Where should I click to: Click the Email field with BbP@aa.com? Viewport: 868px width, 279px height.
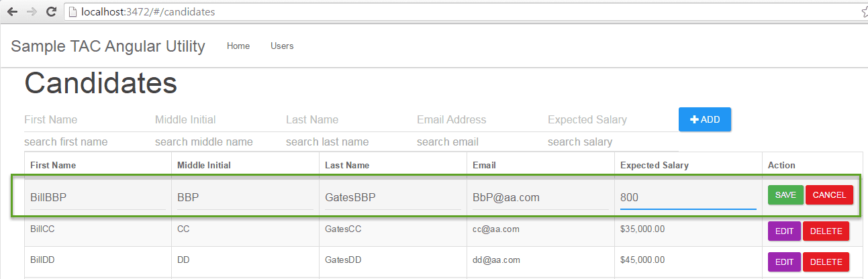(540, 198)
